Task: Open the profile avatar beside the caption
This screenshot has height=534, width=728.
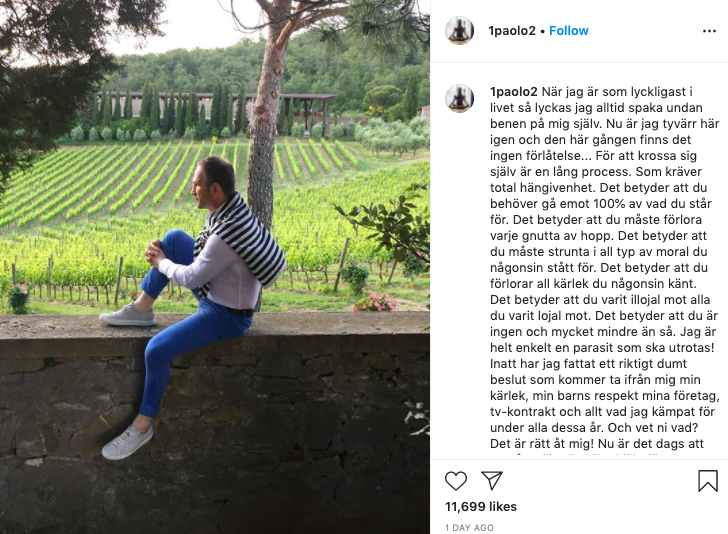Action: click(x=460, y=98)
